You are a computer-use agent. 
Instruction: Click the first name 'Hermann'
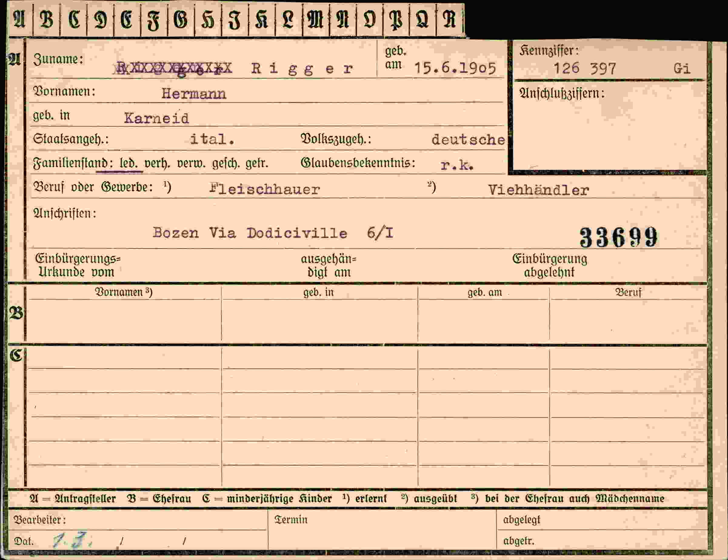click(194, 94)
